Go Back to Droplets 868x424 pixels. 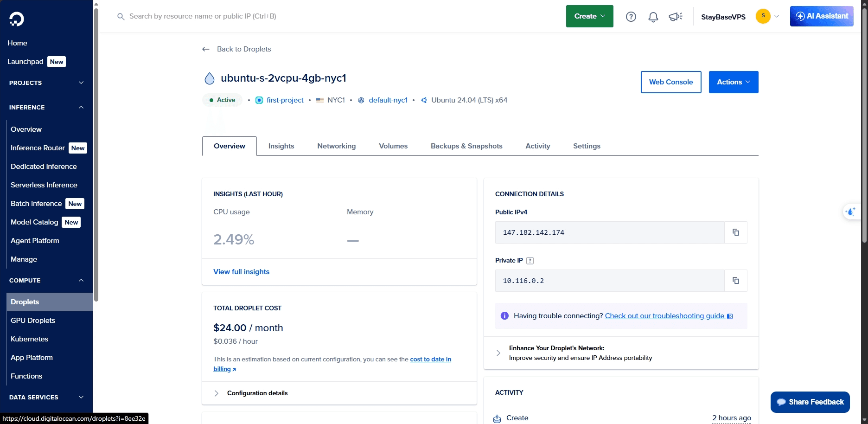(x=244, y=49)
